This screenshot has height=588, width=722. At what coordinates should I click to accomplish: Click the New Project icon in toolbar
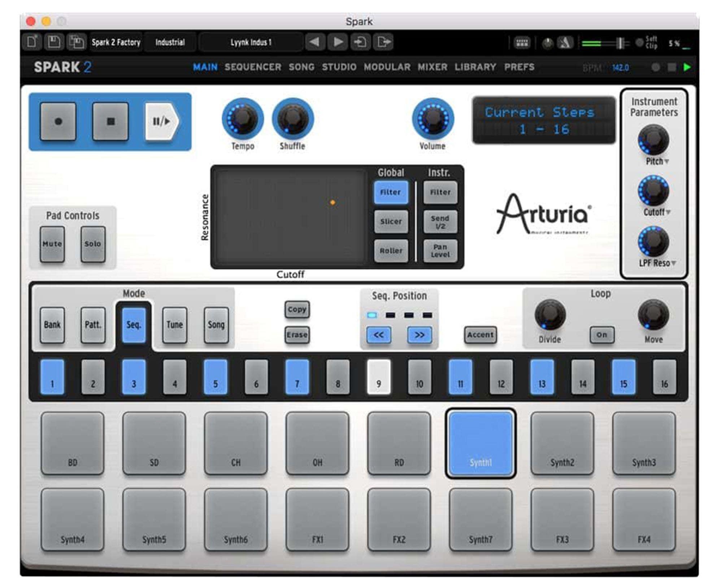click(32, 42)
